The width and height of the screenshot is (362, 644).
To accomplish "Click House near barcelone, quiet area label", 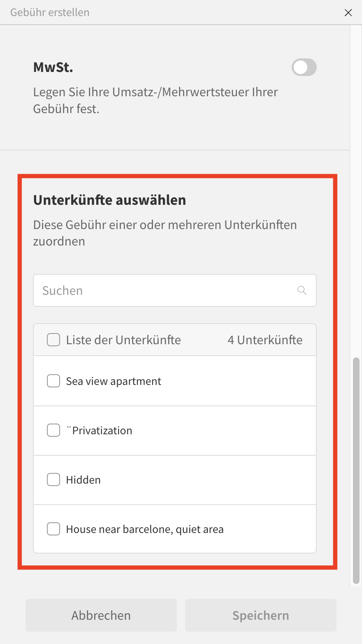I will coord(145,529).
